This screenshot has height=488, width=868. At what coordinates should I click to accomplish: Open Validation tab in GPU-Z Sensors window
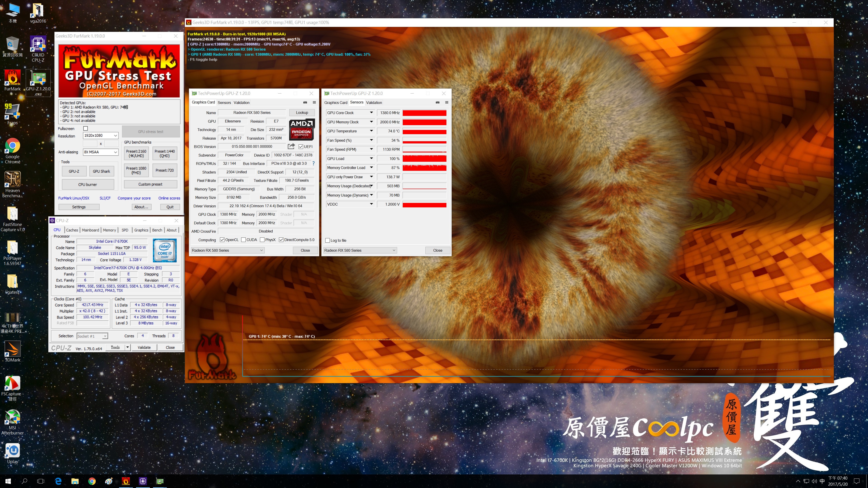click(374, 102)
